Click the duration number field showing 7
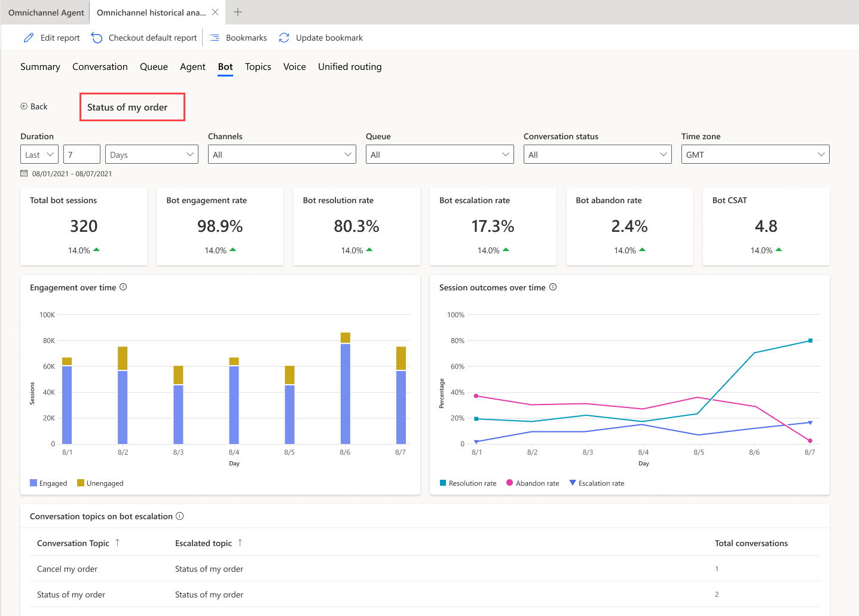Viewport: 859px width, 616px height. (x=82, y=154)
